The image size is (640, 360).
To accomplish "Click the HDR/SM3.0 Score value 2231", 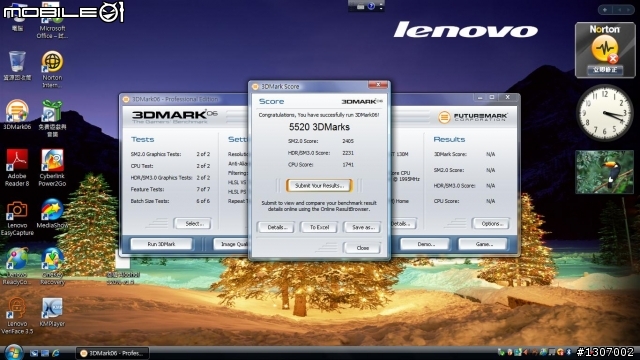I will (348, 153).
